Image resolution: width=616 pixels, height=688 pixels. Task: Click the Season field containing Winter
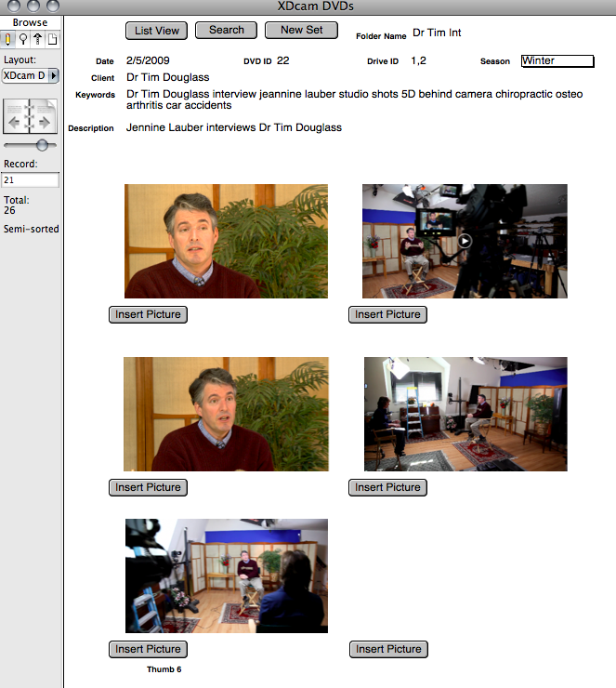point(557,61)
